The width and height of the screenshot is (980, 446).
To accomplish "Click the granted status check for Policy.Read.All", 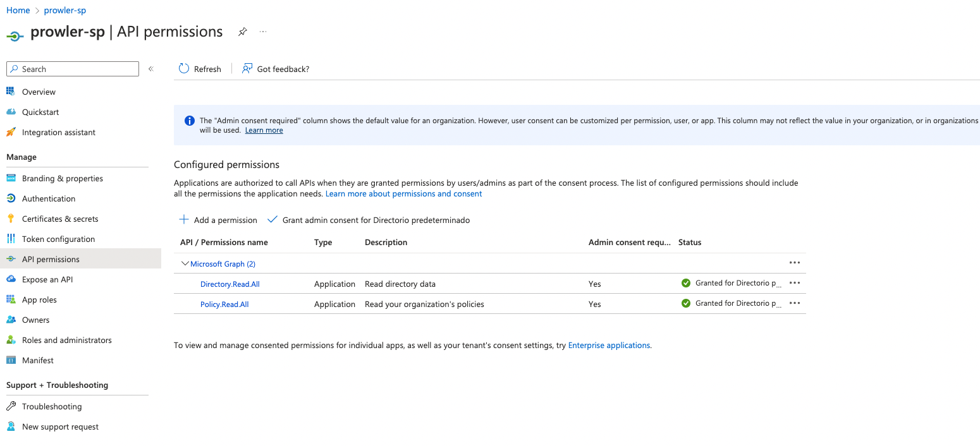I will click(x=685, y=303).
